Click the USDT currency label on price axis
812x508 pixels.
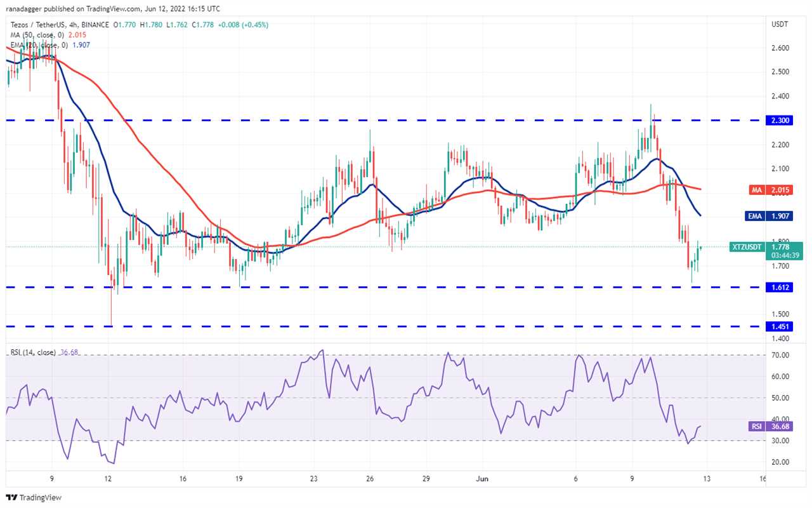[x=780, y=24]
